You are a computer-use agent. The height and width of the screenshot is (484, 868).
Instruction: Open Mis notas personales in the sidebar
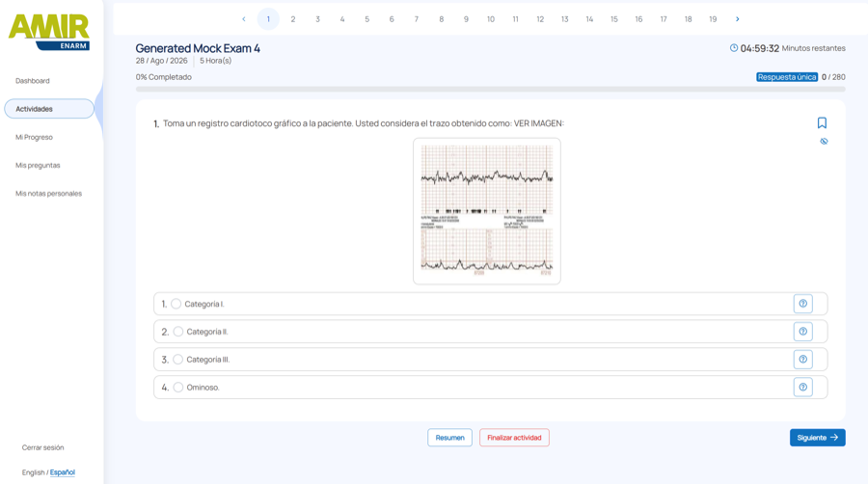click(49, 194)
